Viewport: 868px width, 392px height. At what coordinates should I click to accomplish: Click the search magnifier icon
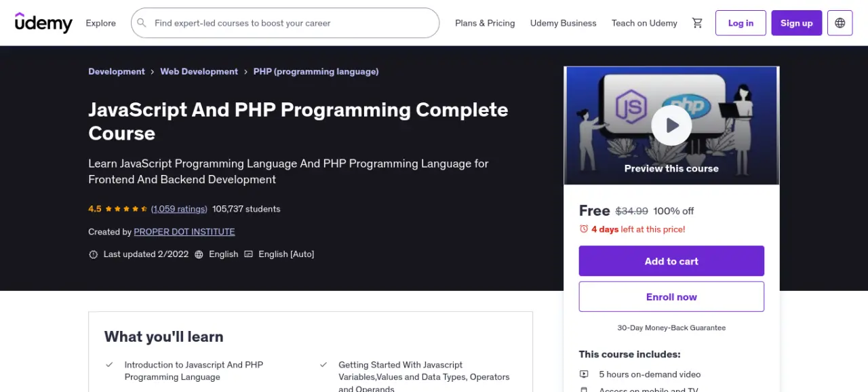[142, 23]
